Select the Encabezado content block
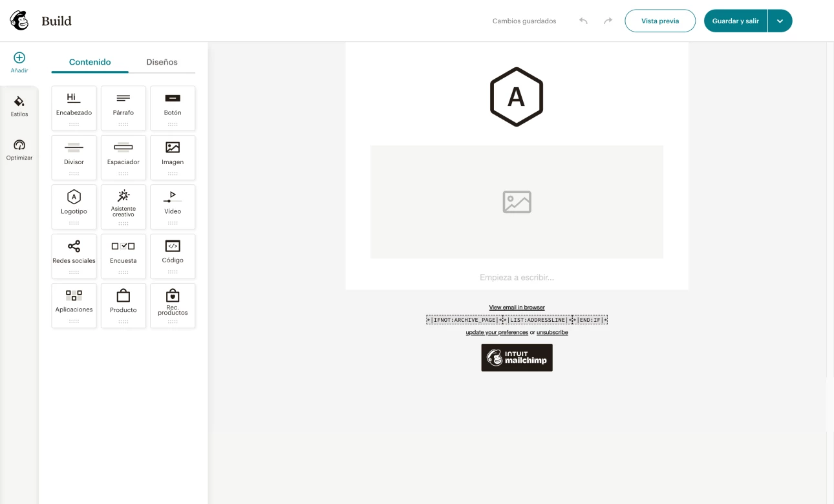 (x=74, y=107)
